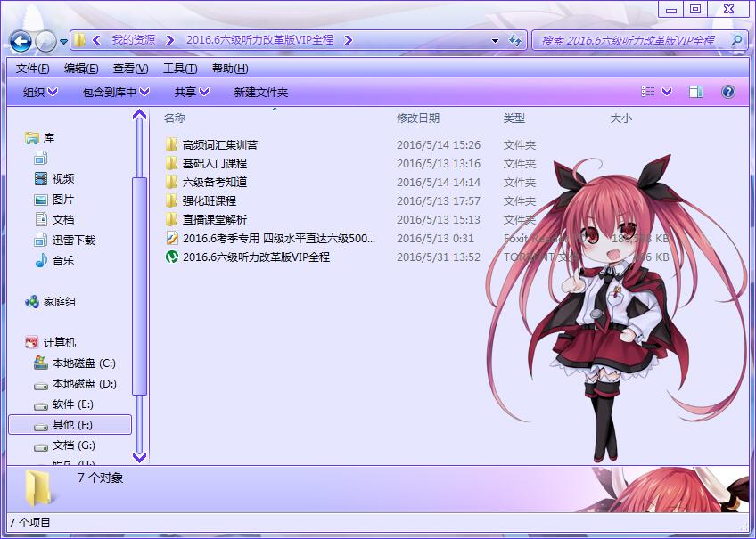Open the 包含到库中 dropdown

[116, 92]
